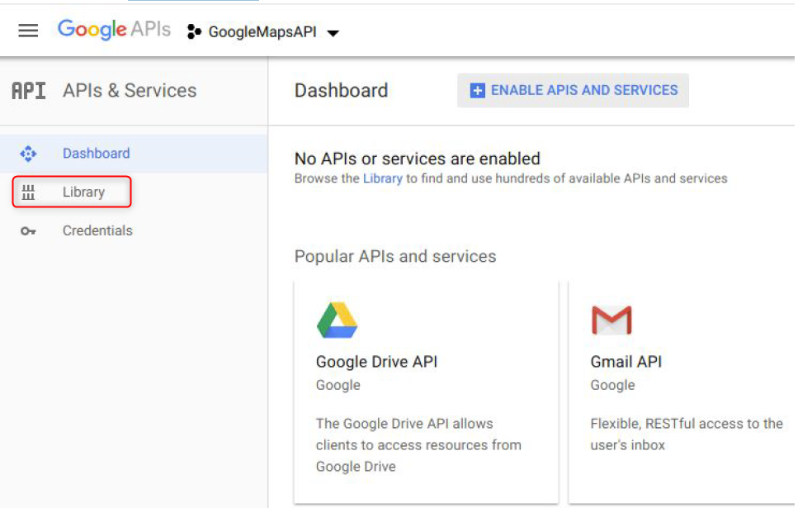This screenshot has height=508, width=812.
Task: Follow the Library link in the message
Action: click(x=382, y=178)
